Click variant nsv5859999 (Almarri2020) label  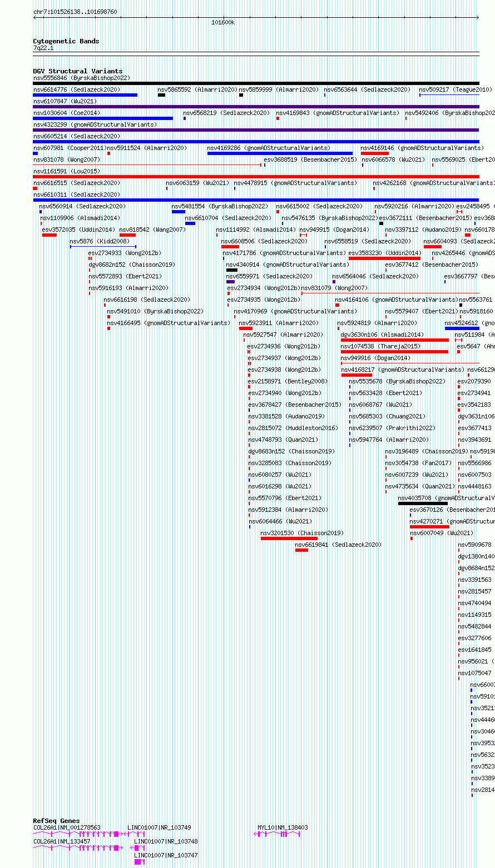(x=279, y=89)
